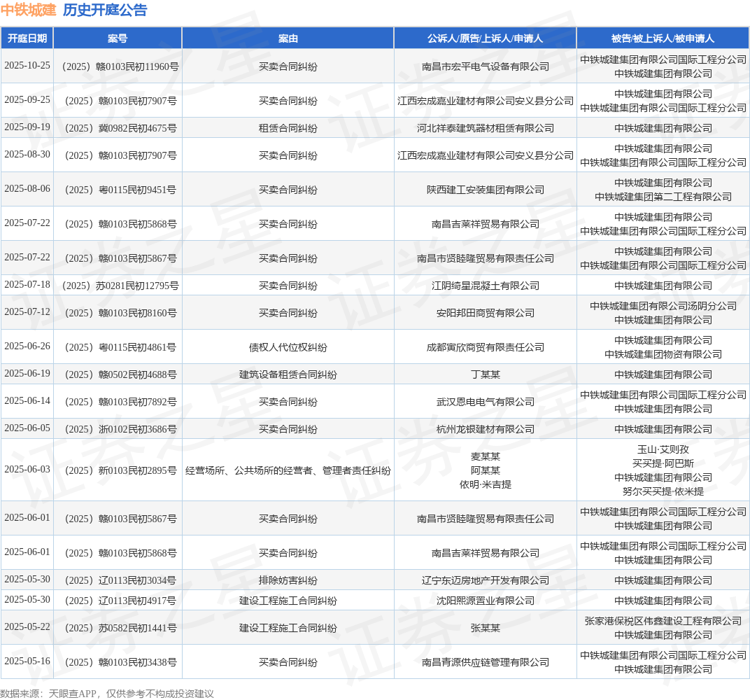The width and height of the screenshot is (750, 700).
Task: Click defendant 努尔买买提·依米提
Action: [x=663, y=491]
